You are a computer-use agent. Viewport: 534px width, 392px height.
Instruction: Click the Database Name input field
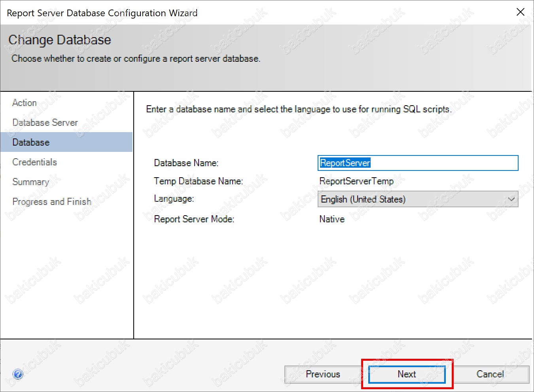point(418,163)
